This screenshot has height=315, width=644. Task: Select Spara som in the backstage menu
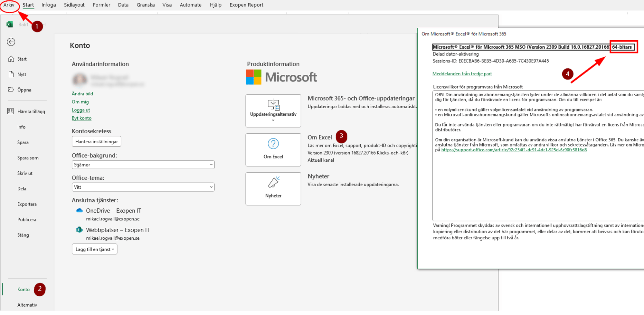(x=28, y=158)
